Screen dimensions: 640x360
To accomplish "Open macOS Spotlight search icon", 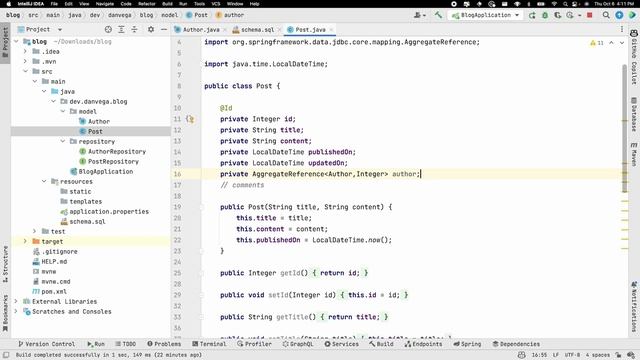I will coord(565,4).
